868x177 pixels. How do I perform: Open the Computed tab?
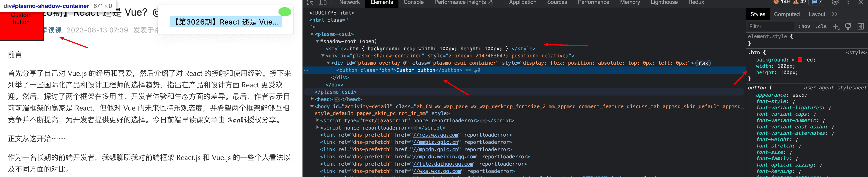(x=786, y=14)
